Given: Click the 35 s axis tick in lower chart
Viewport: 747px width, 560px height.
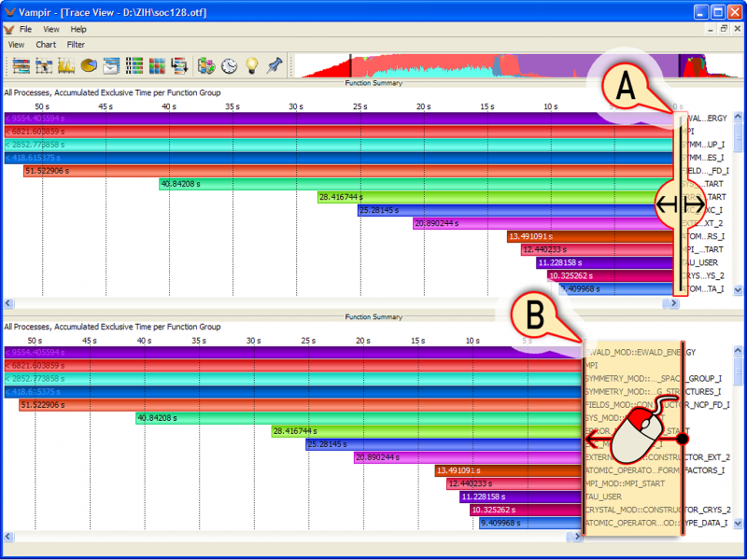Looking at the screenshot, I should click(x=199, y=341).
